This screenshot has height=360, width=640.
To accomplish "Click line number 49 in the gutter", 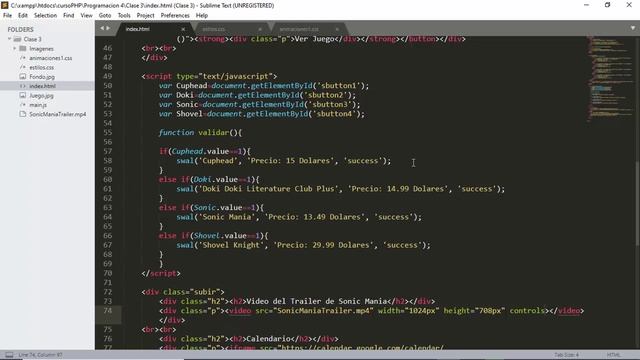I will [x=107, y=76].
